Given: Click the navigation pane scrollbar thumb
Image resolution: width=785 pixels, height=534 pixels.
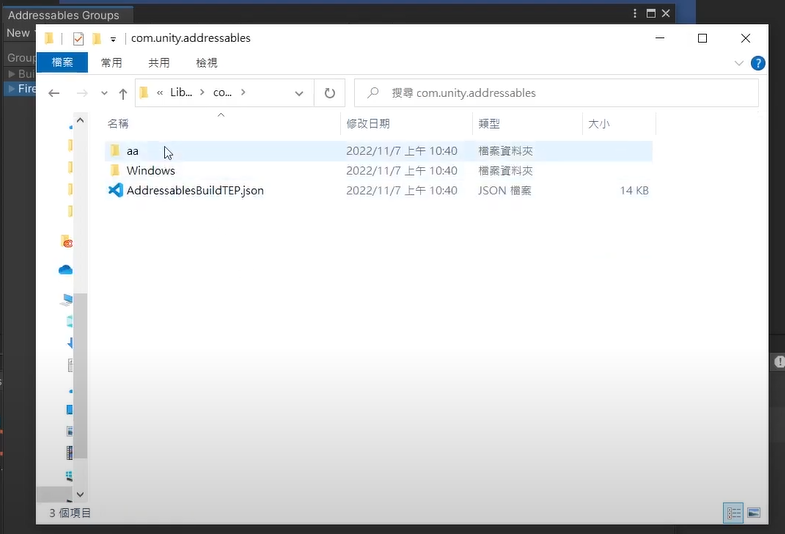Looking at the screenshot, I should 80,375.
